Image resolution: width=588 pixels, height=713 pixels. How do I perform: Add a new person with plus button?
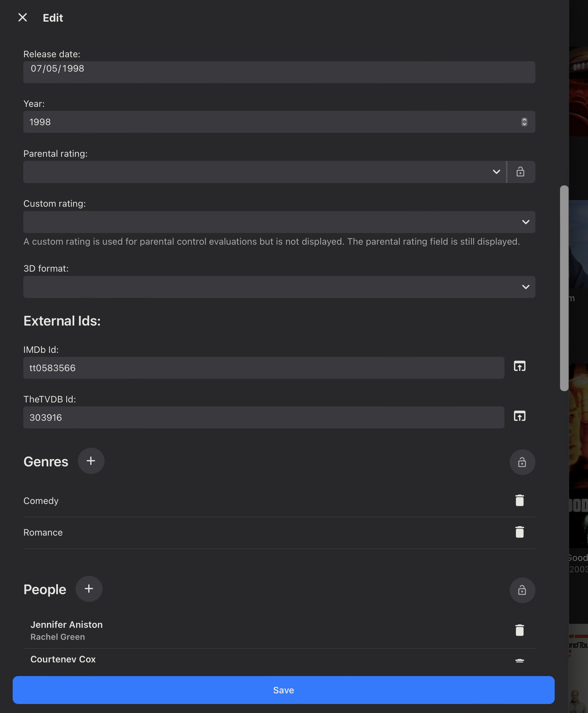[x=89, y=589]
